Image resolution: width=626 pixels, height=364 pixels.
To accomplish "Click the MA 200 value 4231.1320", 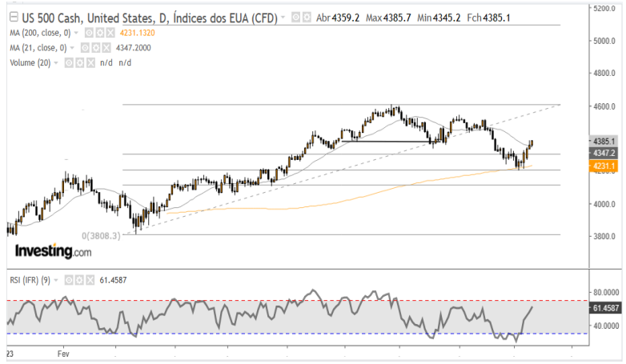I will coord(138,33).
